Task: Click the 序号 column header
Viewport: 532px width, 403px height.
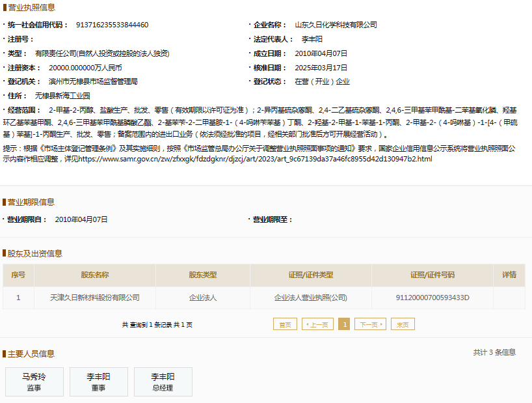Action: pyautogui.click(x=18, y=275)
